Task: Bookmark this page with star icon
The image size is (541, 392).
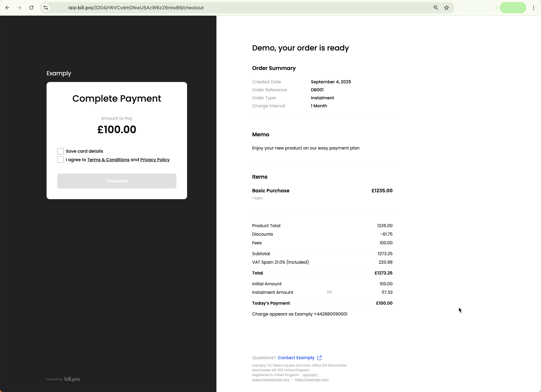Action: (447, 8)
